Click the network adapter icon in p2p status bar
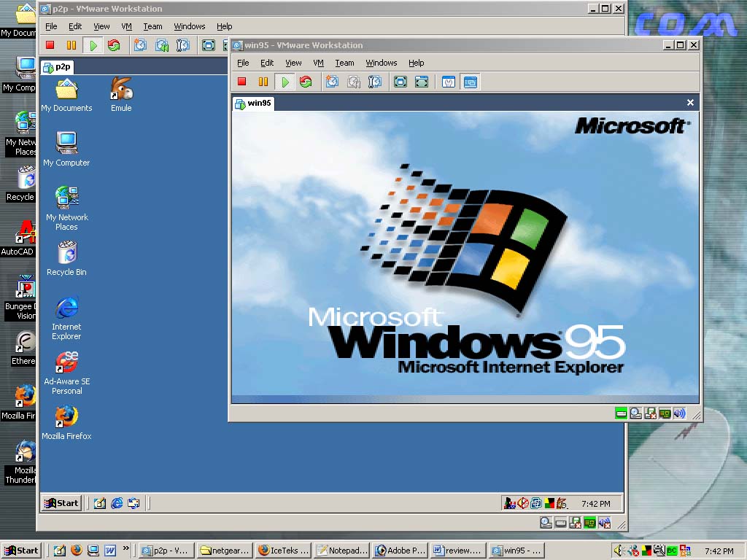This screenshot has height=560, width=747. 589,524
